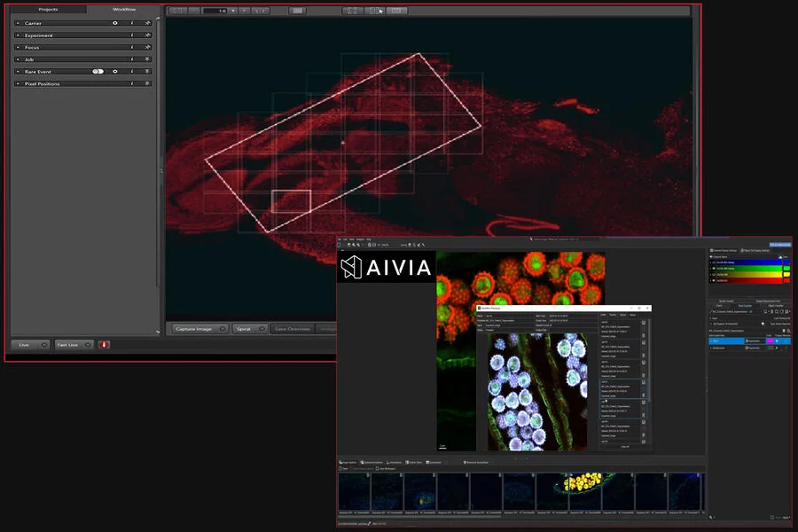The image size is (798, 532).
Task: Click the viewer toolbar icon under the mouse cursor
Action: (x=375, y=11)
